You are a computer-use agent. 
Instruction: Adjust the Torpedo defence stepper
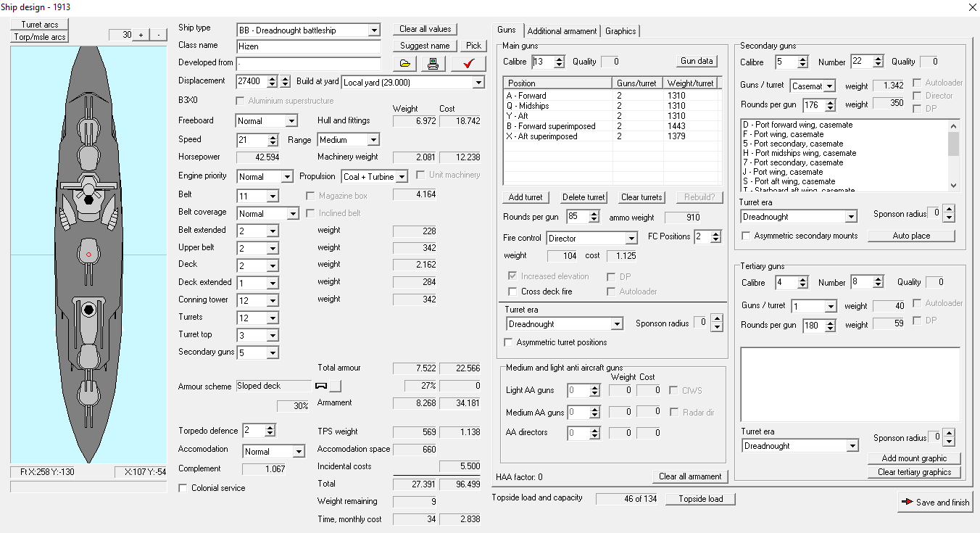point(270,431)
